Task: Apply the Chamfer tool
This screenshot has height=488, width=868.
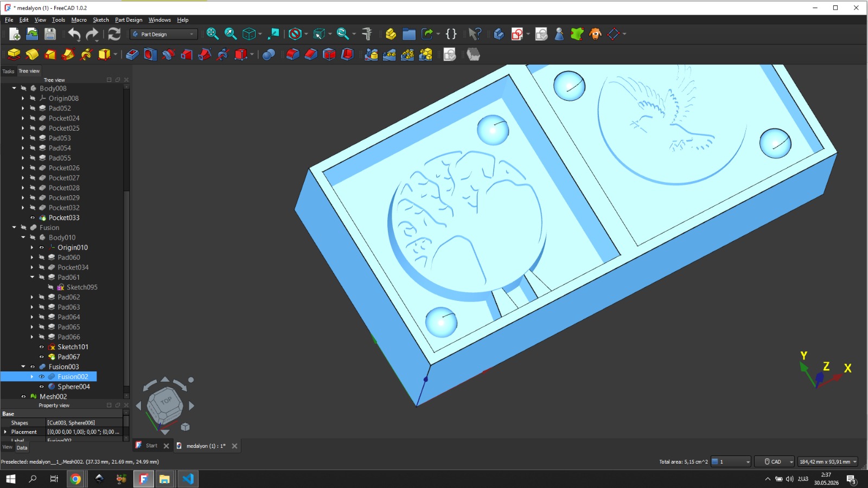Action: coord(311,54)
